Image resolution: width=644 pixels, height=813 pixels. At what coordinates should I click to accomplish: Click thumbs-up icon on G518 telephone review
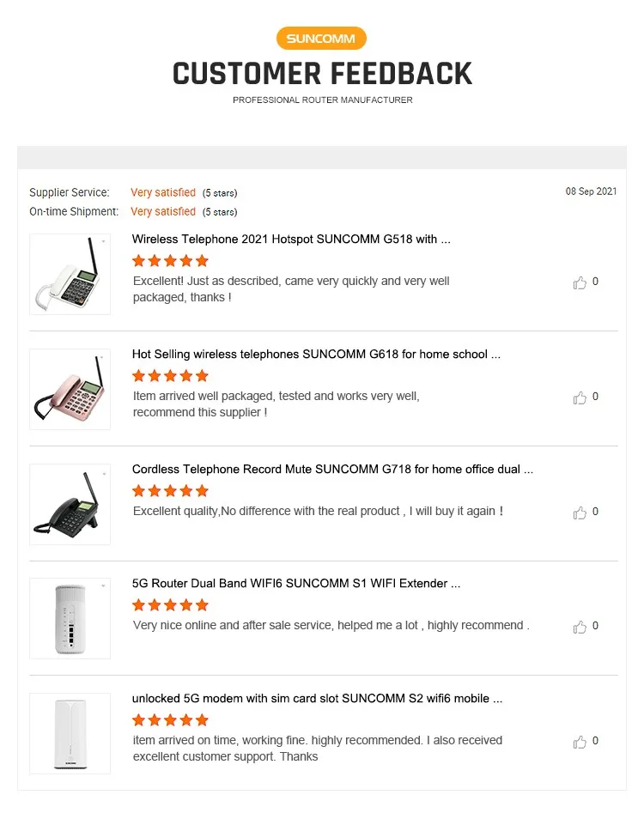pyautogui.click(x=580, y=282)
